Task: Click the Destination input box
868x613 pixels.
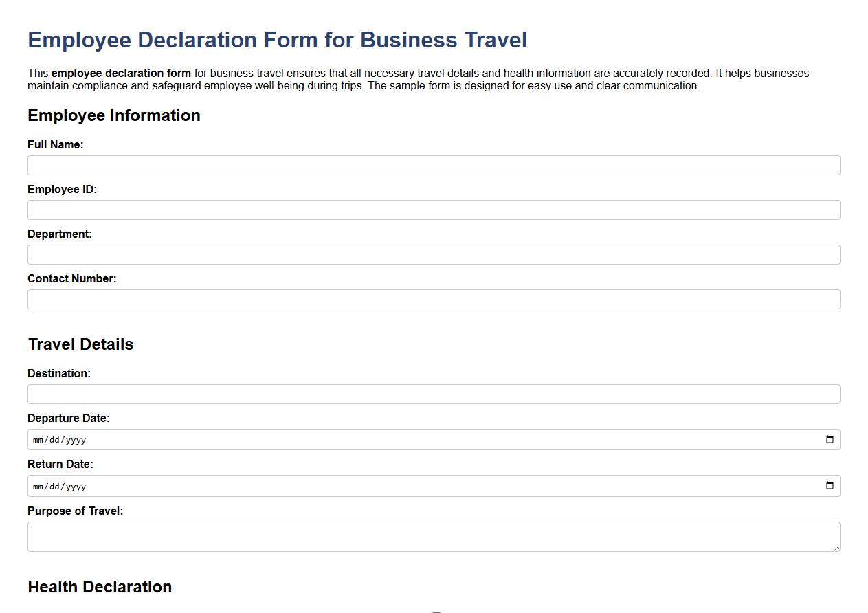Action: (x=433, y=394)
